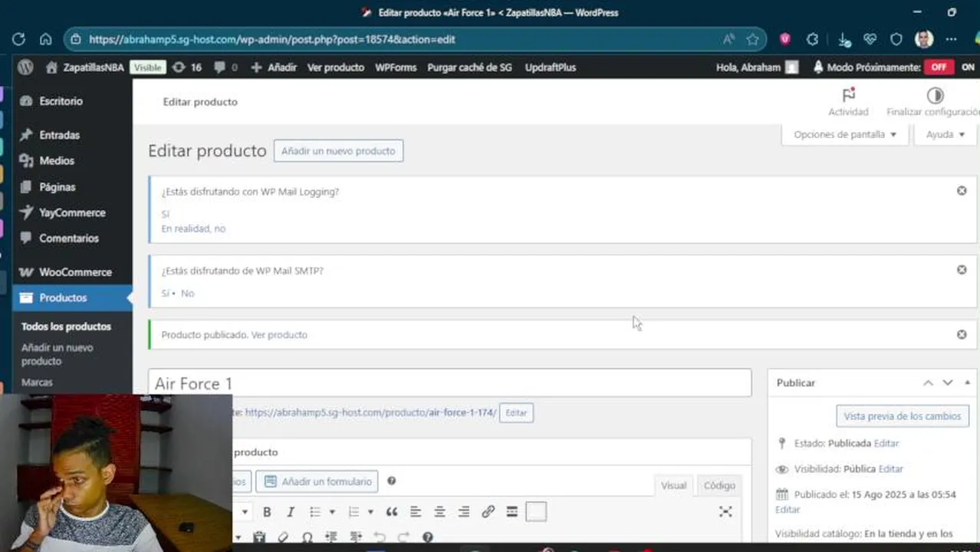Open the browser extensions puzzle icon
Image resolution: width=980 pixels, height=552 pixels.
coord(813,39)
